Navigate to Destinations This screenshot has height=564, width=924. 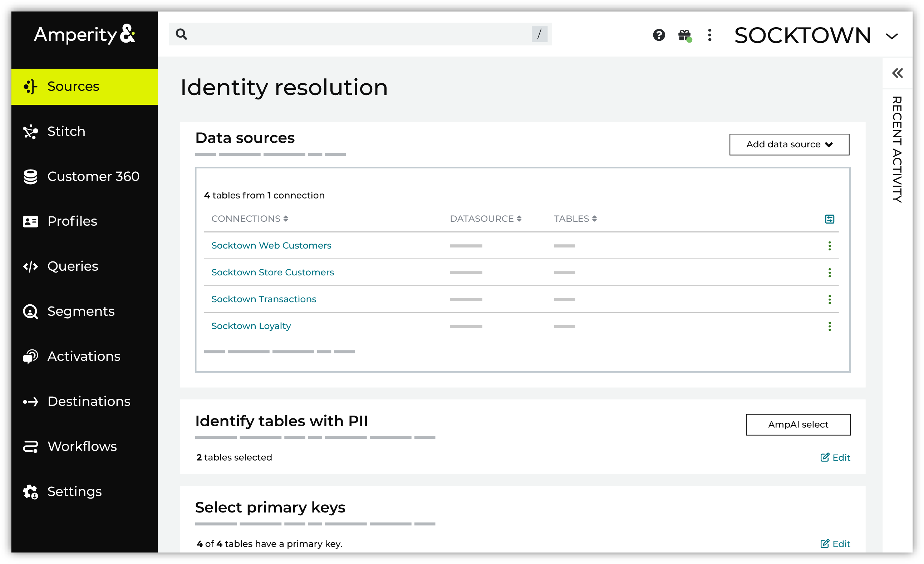click(x=89, y=401)
